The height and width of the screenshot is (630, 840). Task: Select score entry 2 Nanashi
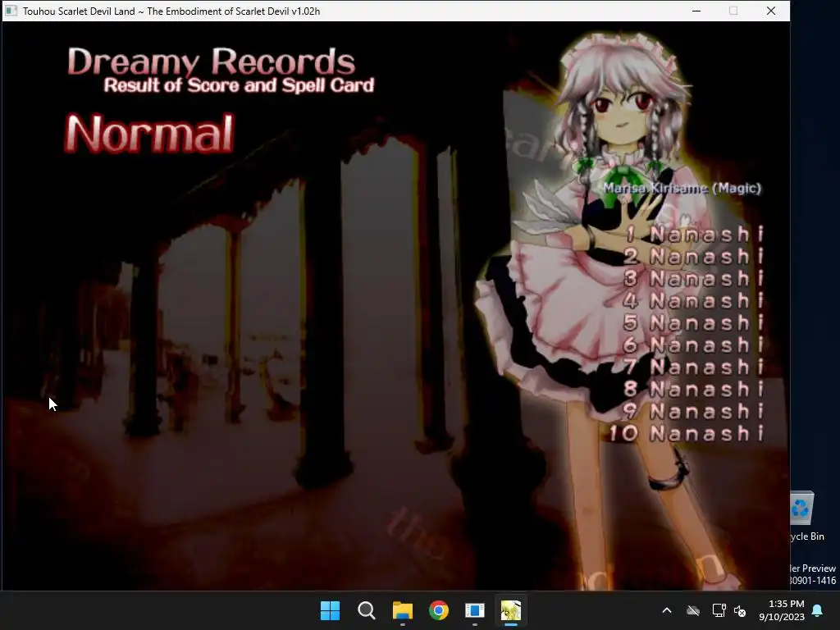[694, 257]
